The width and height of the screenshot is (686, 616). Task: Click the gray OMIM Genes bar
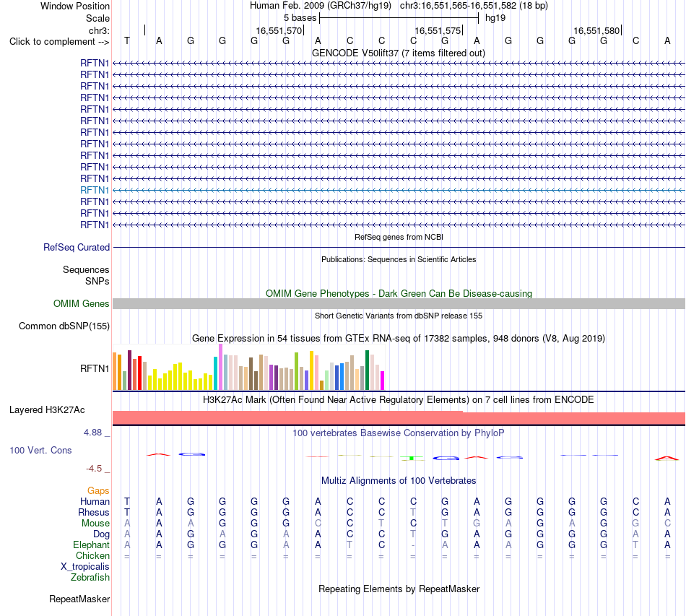pos(399,303)
